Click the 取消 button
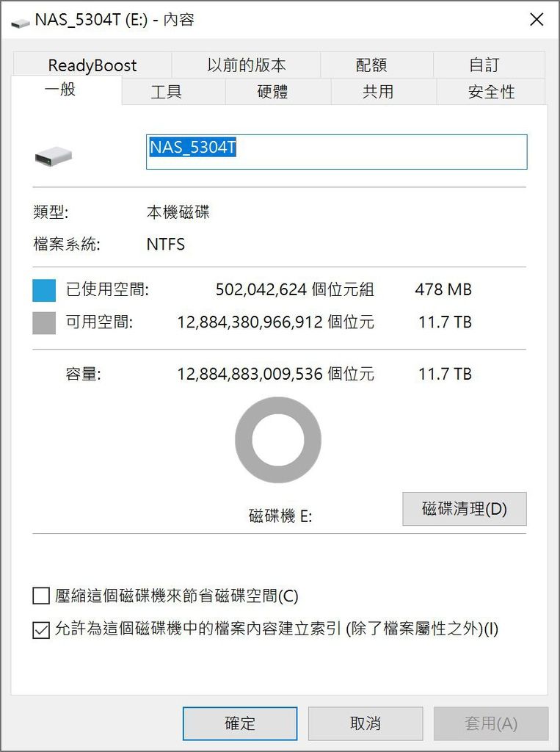This screenshot has width=560, height=752. point(366,723)
